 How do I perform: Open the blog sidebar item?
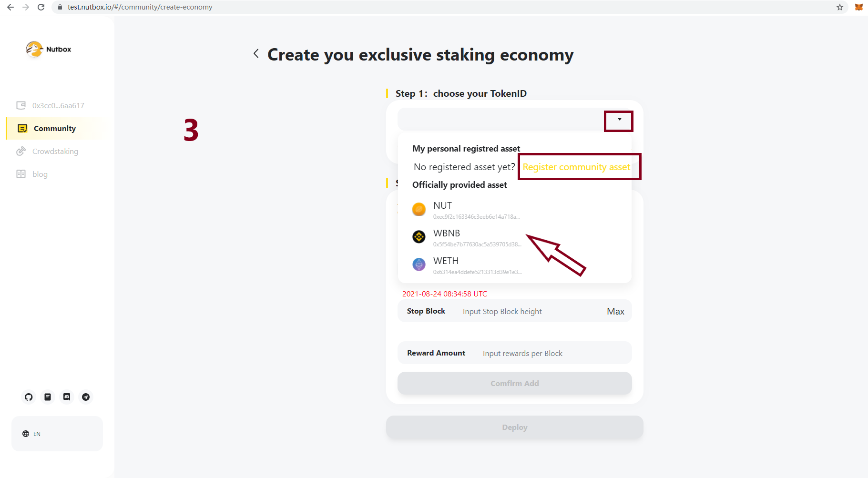click(40, 174)
